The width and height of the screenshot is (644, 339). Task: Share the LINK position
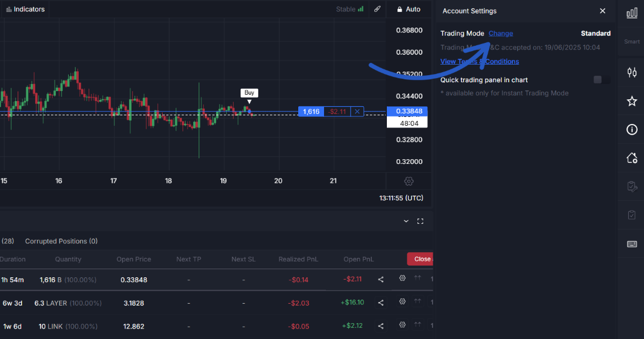click(381, 326)
